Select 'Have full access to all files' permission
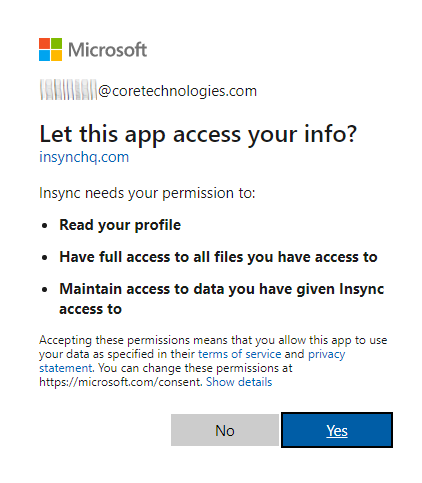Viewport: 422px width, 483px height. point(218,257)
